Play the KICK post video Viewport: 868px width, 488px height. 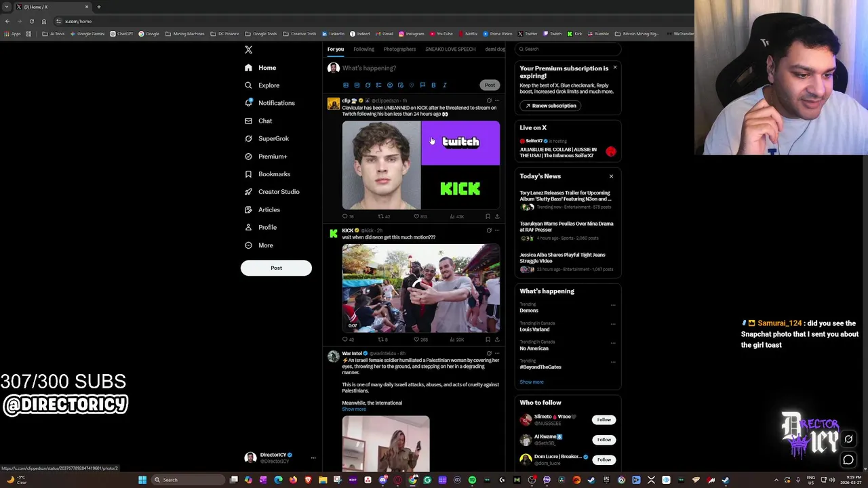(420, 288)
